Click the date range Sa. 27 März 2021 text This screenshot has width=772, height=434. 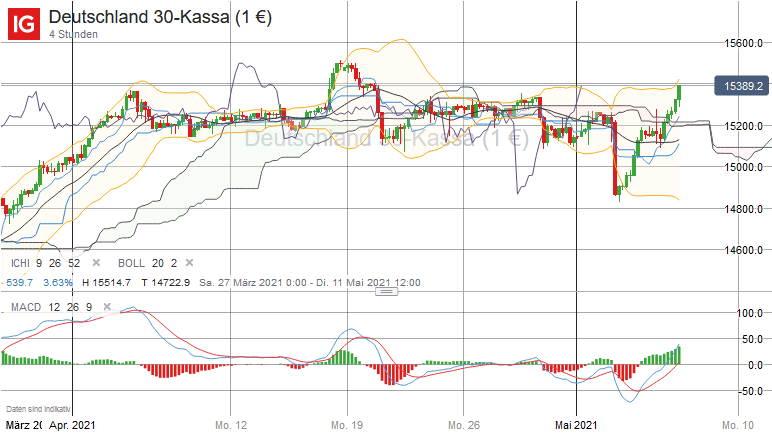point(310,283)
